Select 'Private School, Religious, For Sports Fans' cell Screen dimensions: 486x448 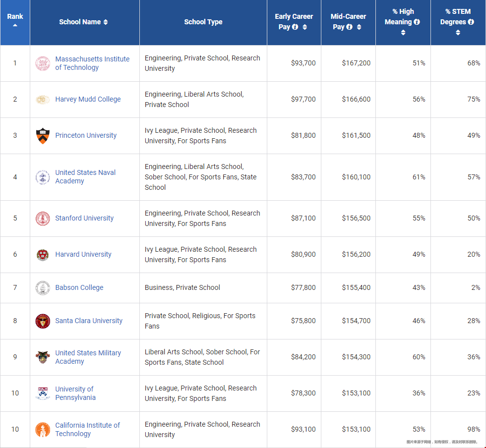tap(203, 321)
